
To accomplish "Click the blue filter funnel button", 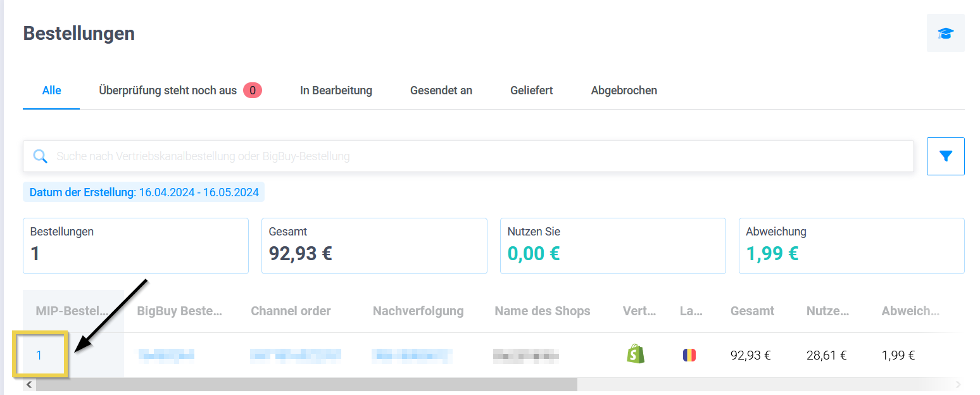I will click(x=945, y=156).
